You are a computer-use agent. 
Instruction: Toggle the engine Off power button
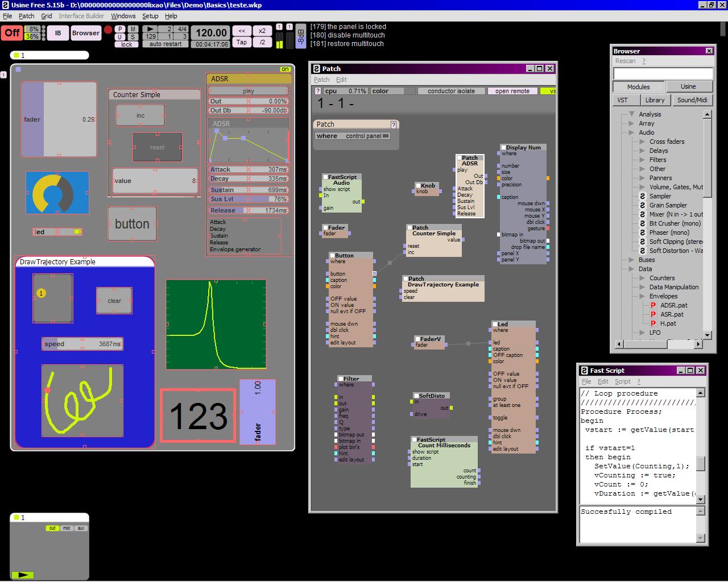pos(13,33)
